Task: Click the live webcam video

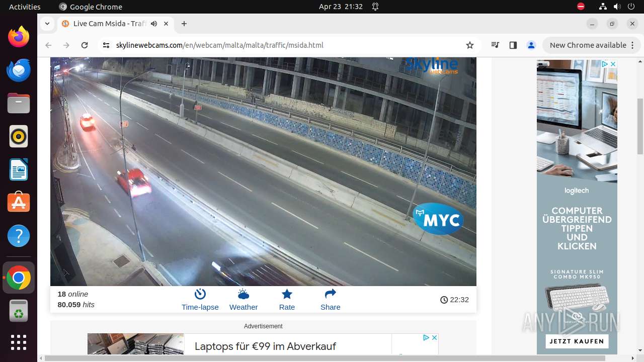Action: click(263, 171)
